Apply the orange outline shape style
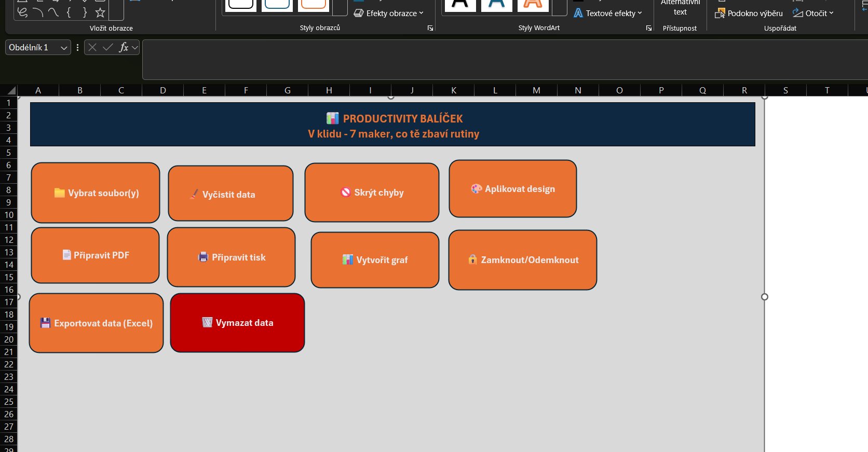868x452 pixels. [314, 5]
